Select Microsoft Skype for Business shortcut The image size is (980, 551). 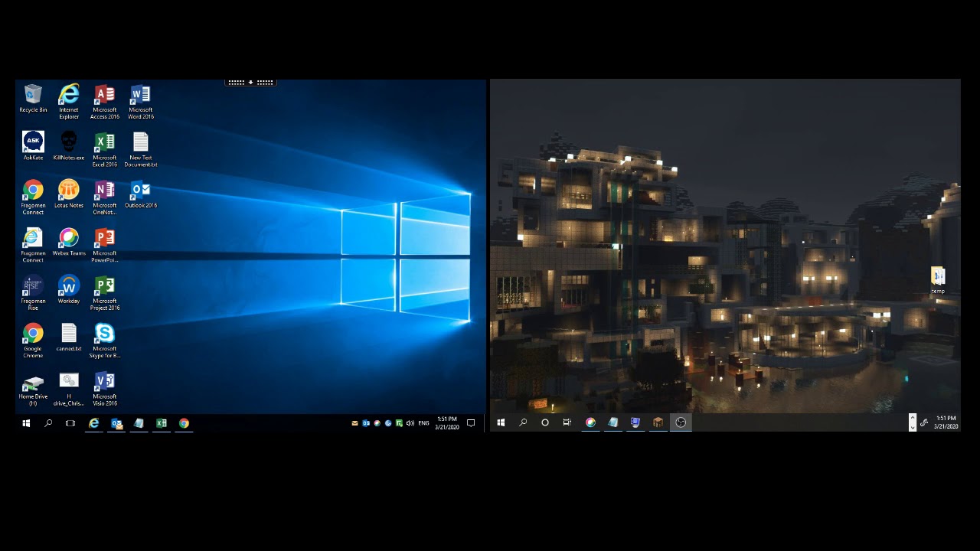(x=105, y=341)
